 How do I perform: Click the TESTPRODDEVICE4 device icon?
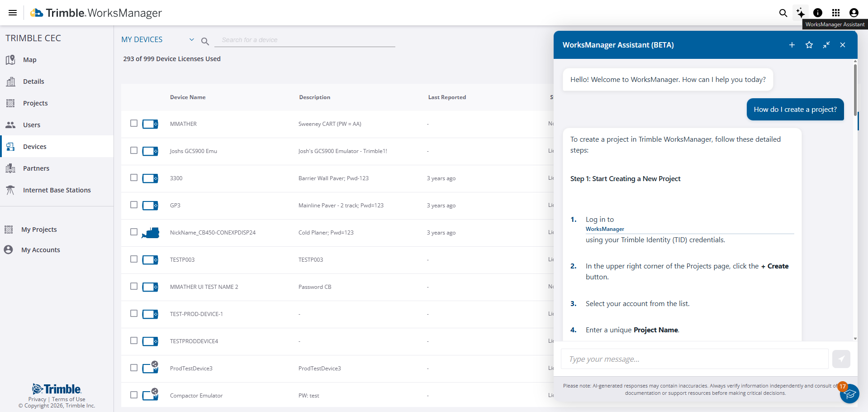pos(150,341)
